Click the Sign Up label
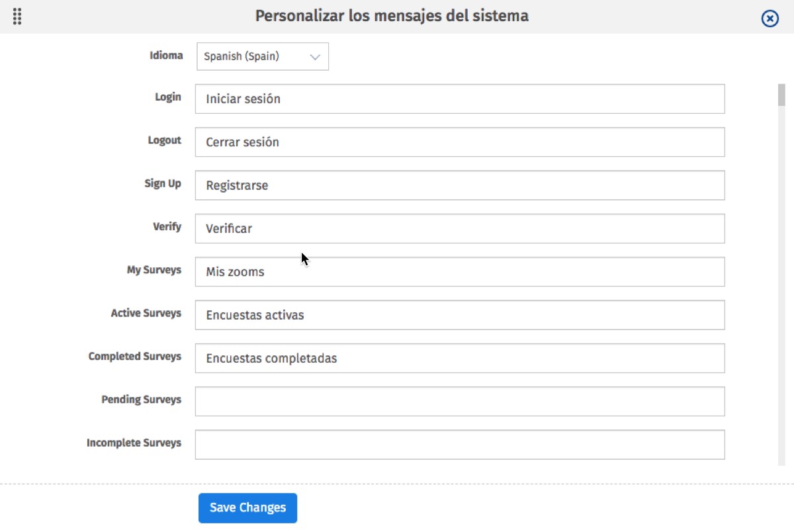The height and width of the screenshot is (532, 794). (x=163, y=183)
